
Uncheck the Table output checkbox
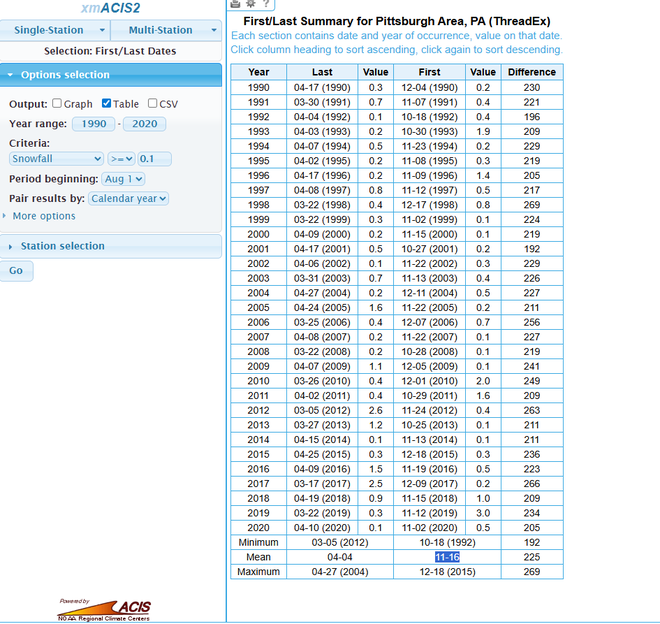[x=107, y=104]
